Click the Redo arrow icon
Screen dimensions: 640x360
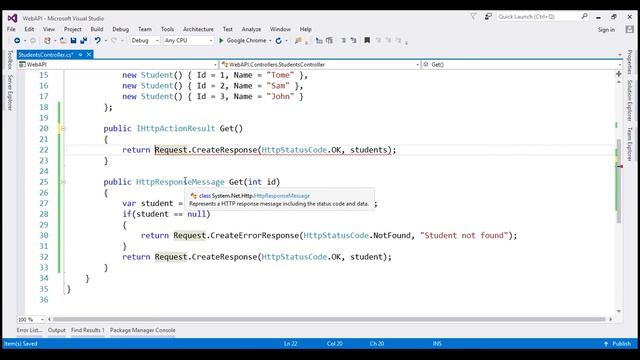[x=114, y=40]
